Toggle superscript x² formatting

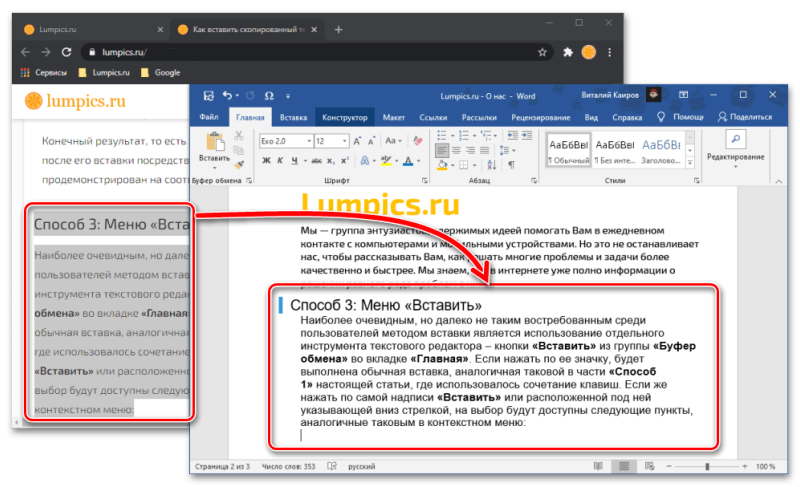pos(344,161)
